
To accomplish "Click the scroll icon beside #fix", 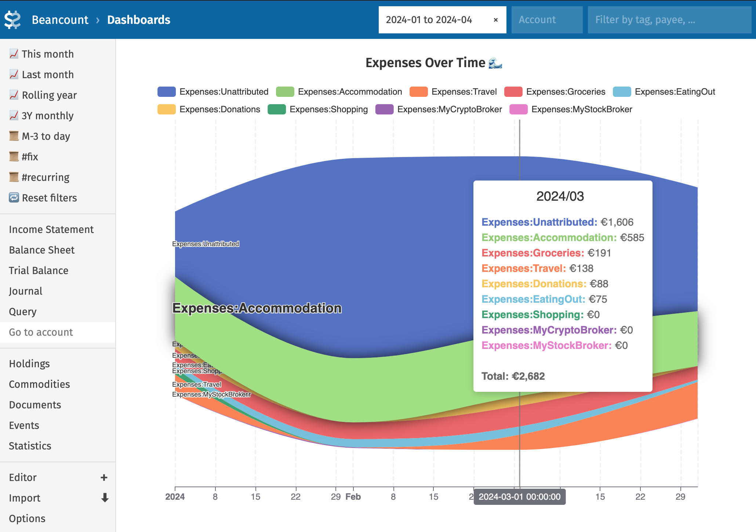I will (x=14, y=157).
